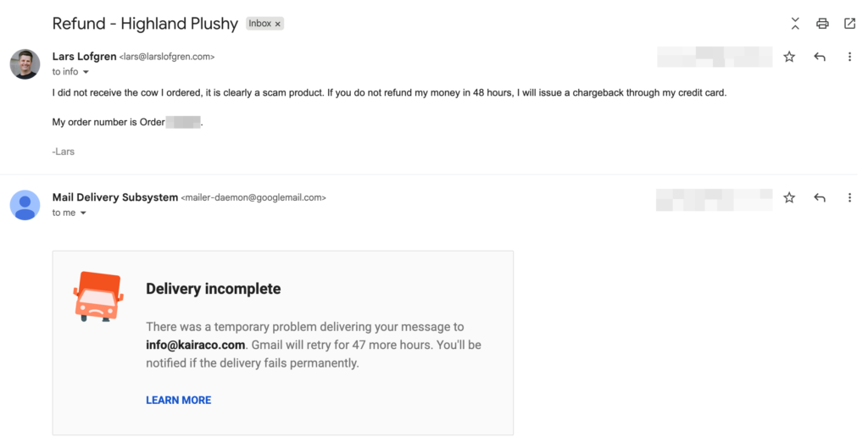868x448 pixels.
Task: Click the LEARN MORE link
Action: coord(178,400)
